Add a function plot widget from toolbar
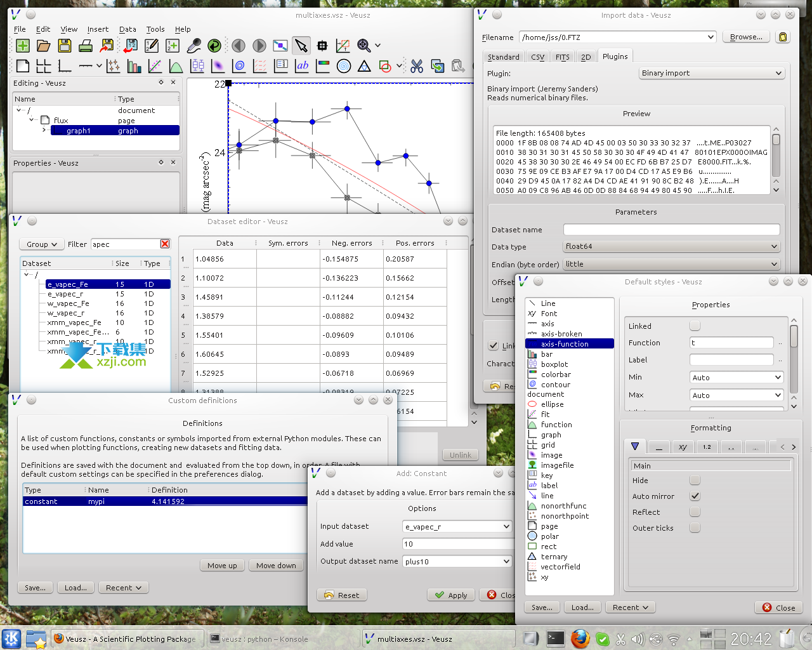This screenshot has width=812, height=650. click(176, 65)
